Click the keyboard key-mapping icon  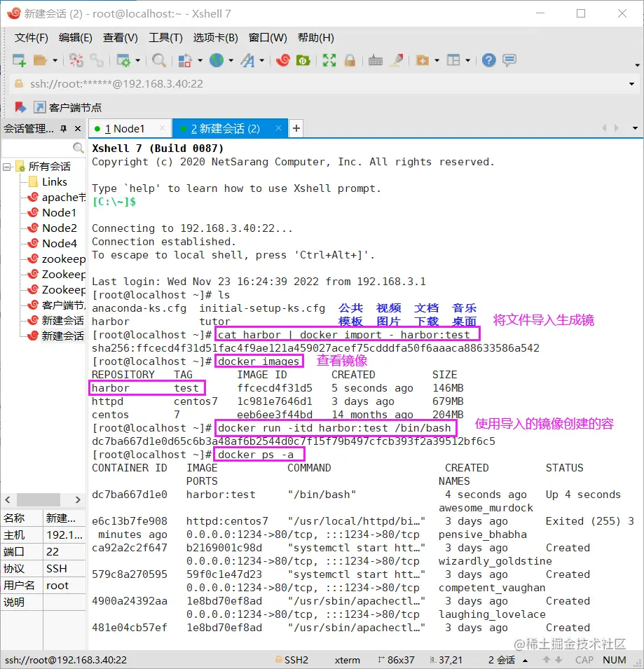[376, 60]
